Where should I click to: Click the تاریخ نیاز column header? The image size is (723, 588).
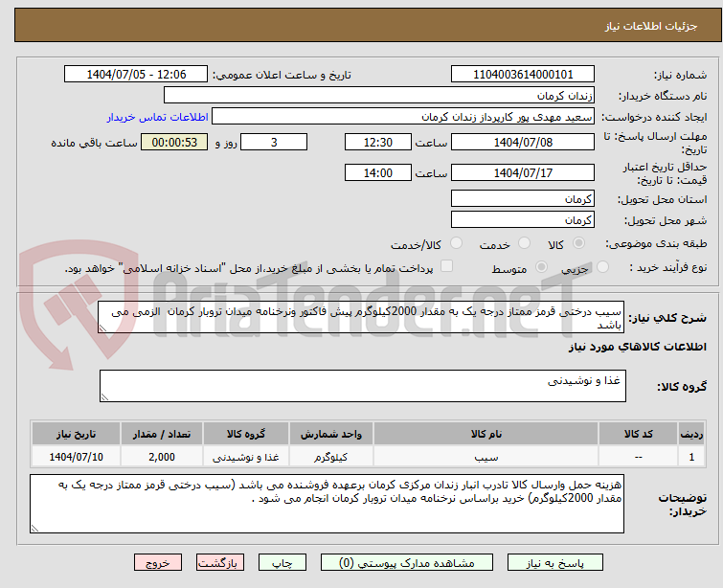(x=76, y=434)
